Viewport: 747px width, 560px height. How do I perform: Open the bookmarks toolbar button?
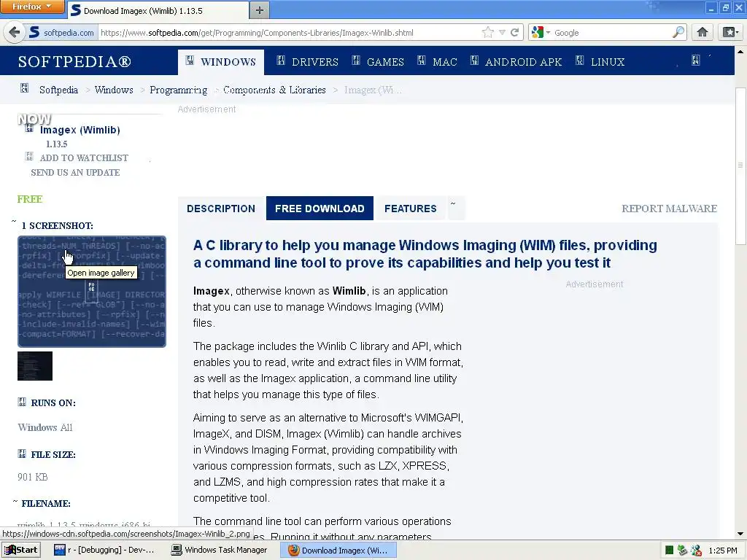click(x=730, y=32)
